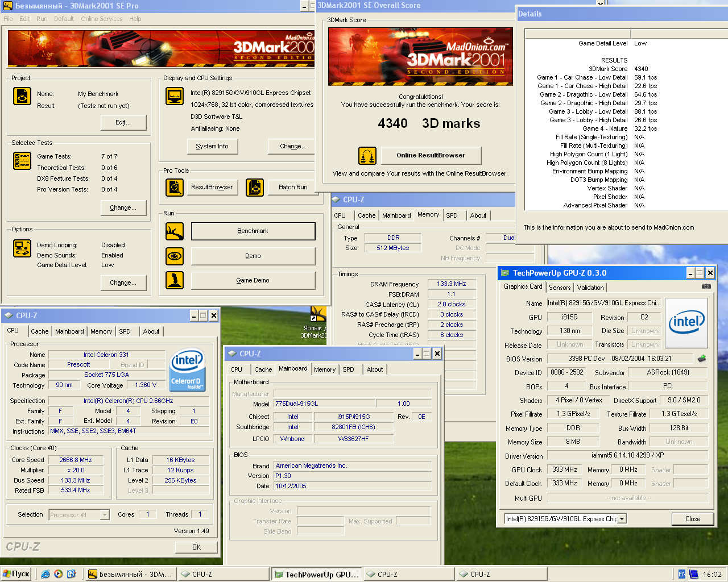Click the '4340 3D marks' score text

point(429,123)
